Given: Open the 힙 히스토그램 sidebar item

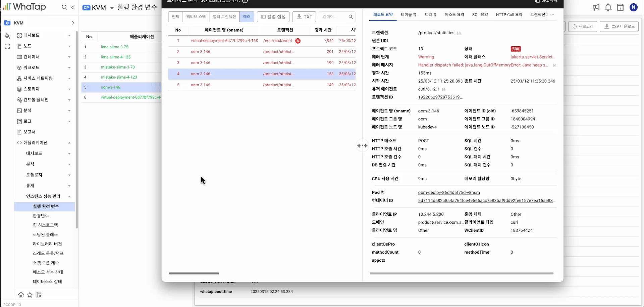Looking at the screenshot, I should (x=45, y=225).
